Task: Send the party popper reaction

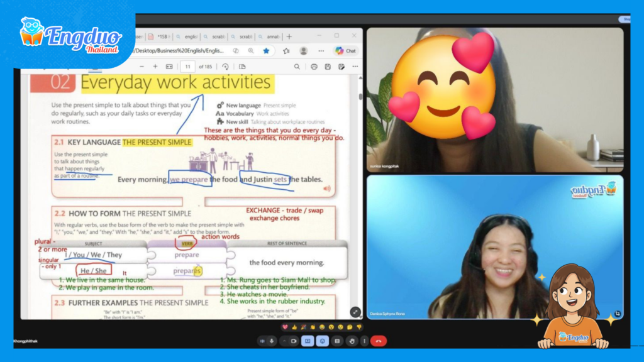Action: [304, 327]
